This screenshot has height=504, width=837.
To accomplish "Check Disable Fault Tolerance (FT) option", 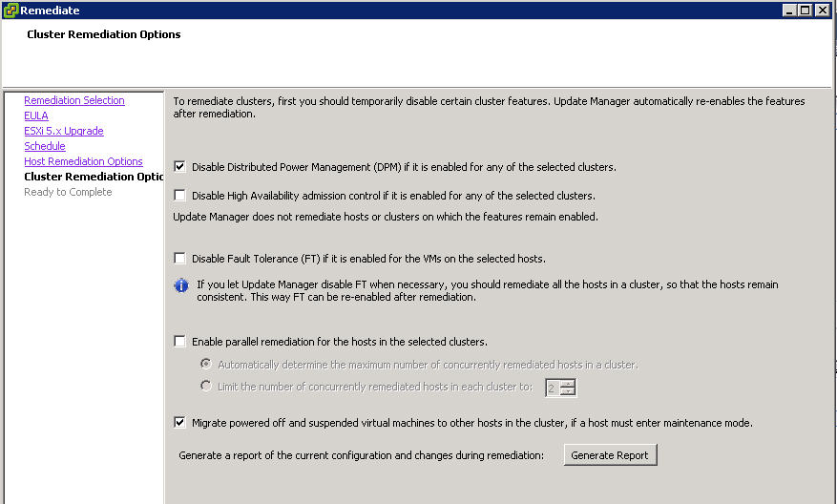I will point(179,259).
